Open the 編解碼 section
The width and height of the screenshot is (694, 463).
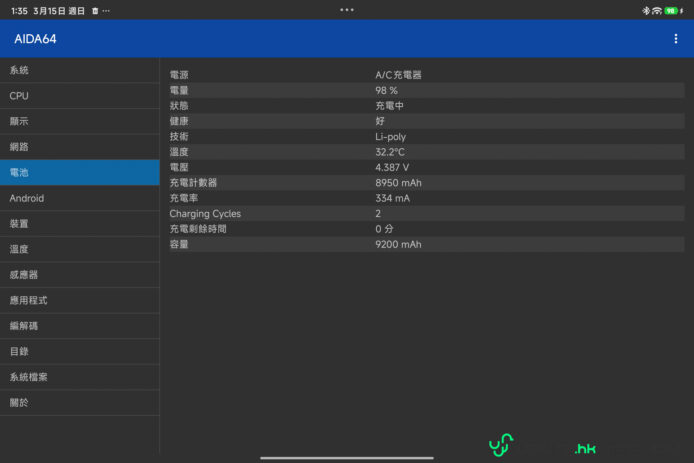click(79, 326)
